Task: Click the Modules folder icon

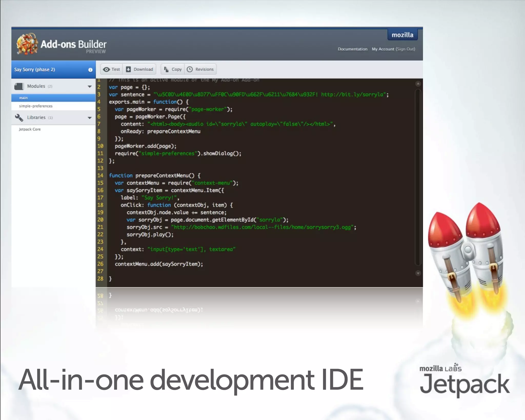Action: pyautogui.click(x=19, y=86)
